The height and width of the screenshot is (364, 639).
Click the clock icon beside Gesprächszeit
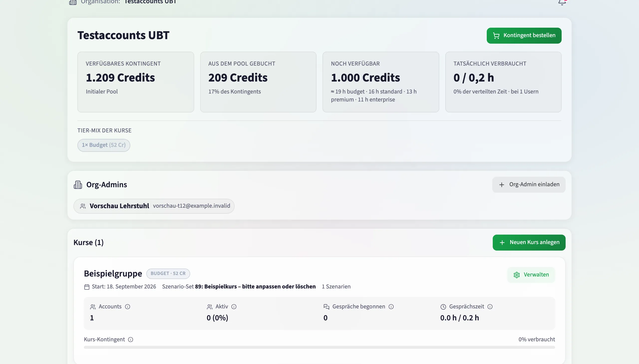[443, 307]
